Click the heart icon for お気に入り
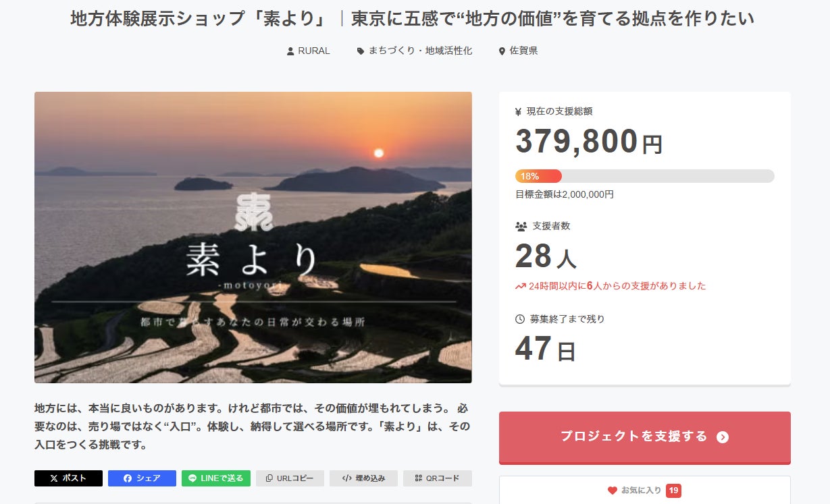This screenshot has width=830, height=504. pos(613,491)
